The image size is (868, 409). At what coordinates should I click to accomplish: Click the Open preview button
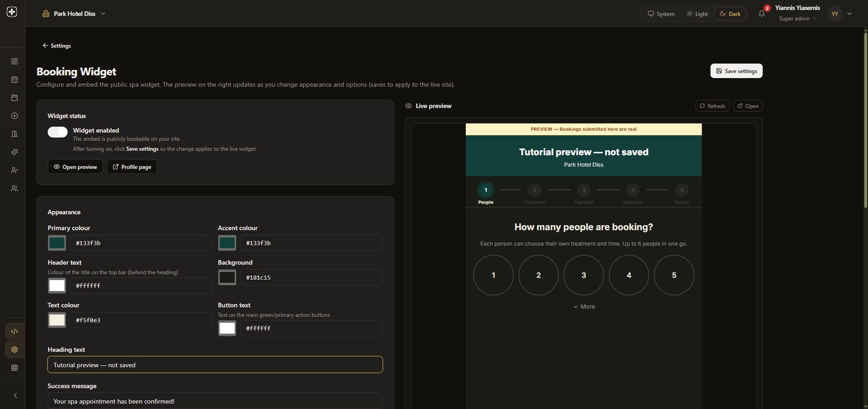tap(75, 167)
